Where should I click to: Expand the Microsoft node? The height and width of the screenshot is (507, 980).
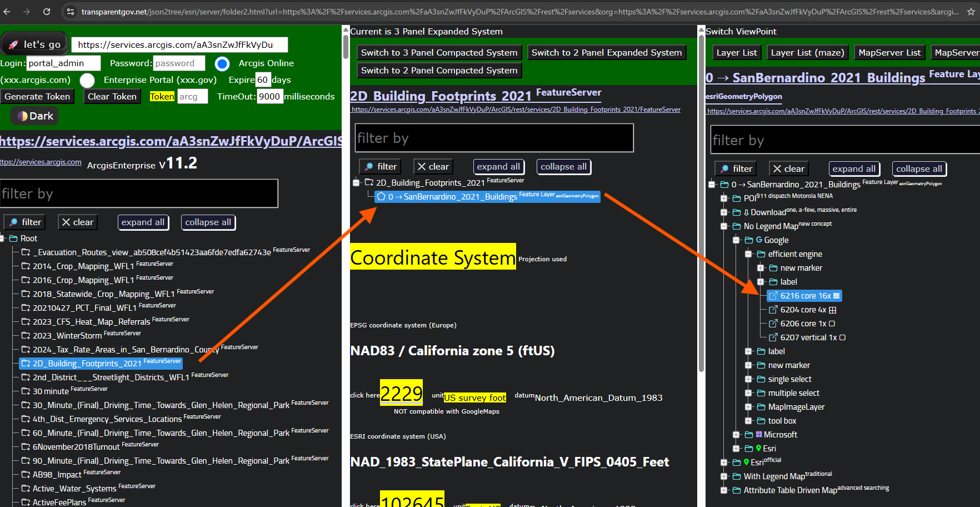pos(736,435)
